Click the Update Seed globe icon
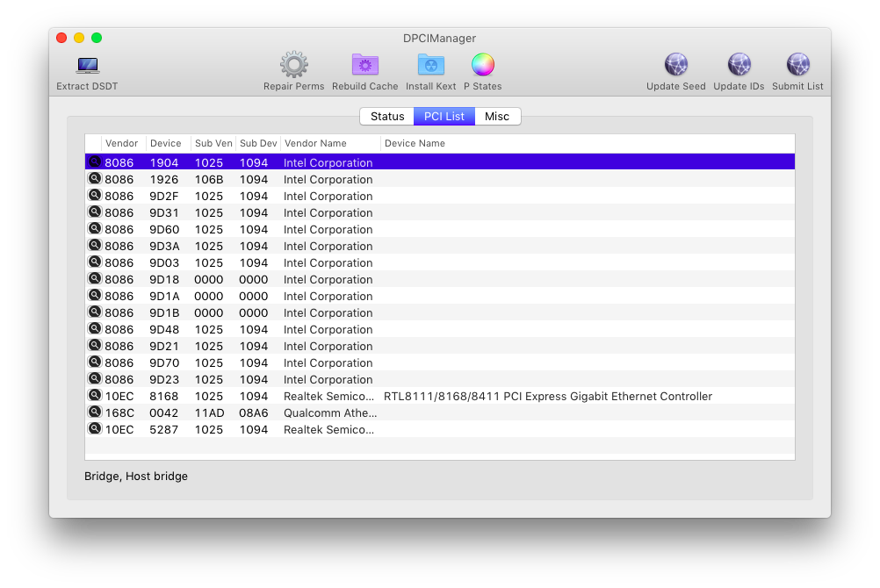880x588 pixels. (x=675, y=65)
